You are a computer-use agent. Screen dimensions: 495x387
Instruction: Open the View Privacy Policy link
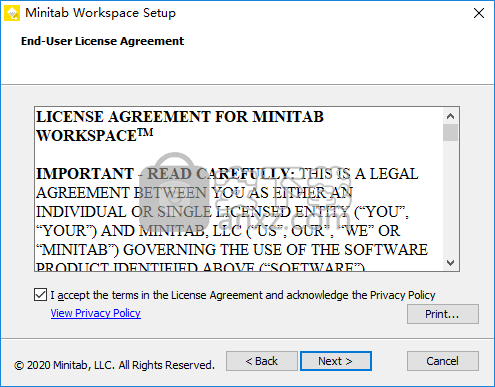point(96,313)
